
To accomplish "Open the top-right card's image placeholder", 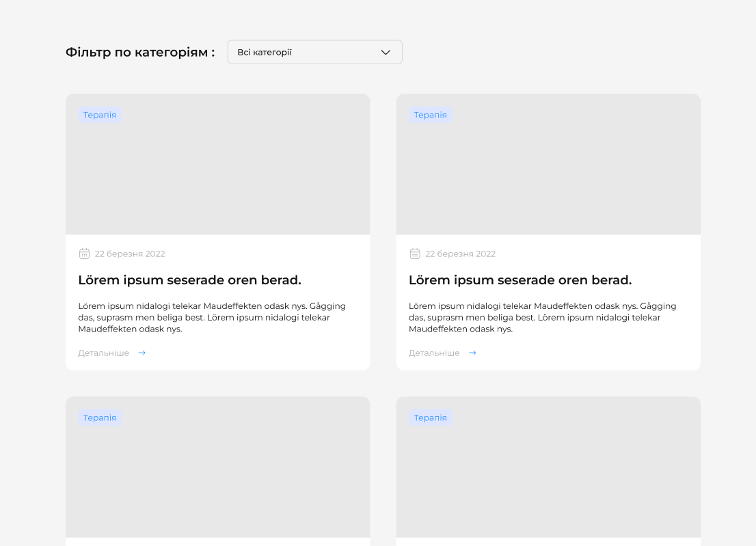I will tap(548, 164).
